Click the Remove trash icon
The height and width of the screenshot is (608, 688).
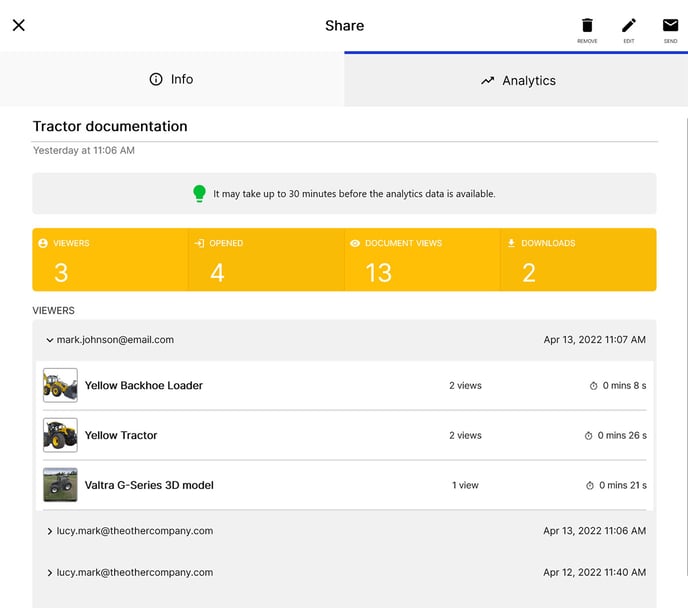point(587,25)
